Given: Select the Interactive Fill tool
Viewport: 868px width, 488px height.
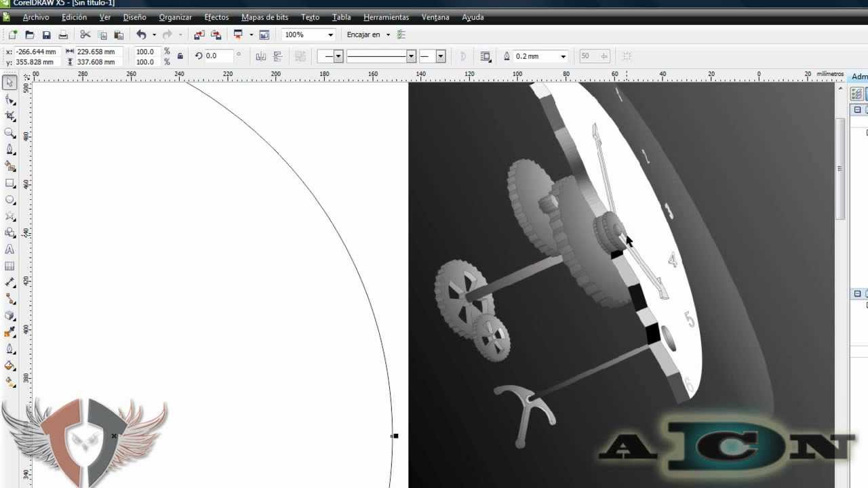Looking at the screenshot, I should 9,382.
